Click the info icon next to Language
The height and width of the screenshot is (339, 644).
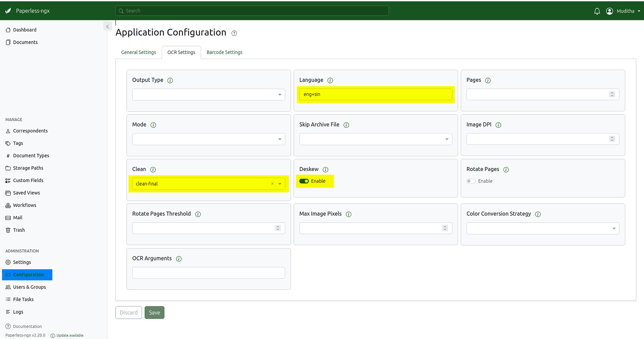tap(330, 80)
